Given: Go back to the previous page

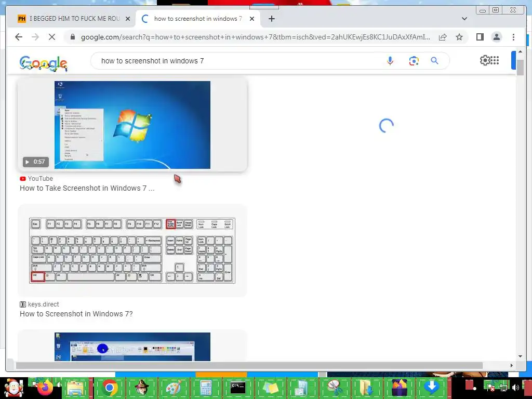Looking at the screenshot, I should click(x=19, y=37).
